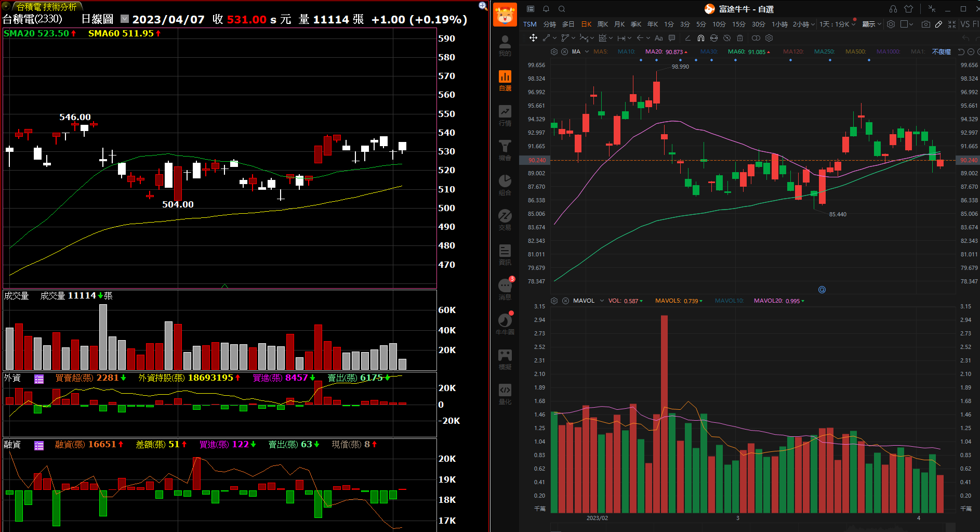Click the headphones customer service icon
Viewport: 980px width, 532px height.
coord(893,9)
